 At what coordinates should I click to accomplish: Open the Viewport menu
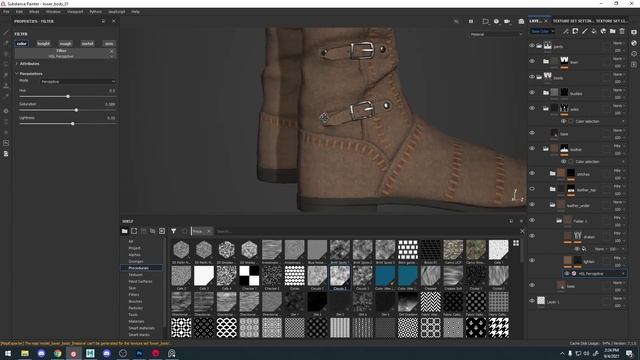tap(75, 12)
